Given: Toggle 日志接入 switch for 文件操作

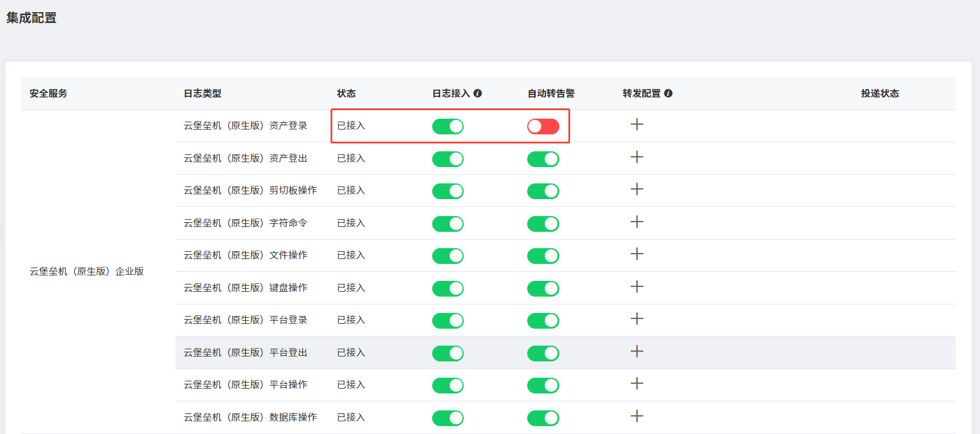Looking at the screenshot, I should (448, 255).
